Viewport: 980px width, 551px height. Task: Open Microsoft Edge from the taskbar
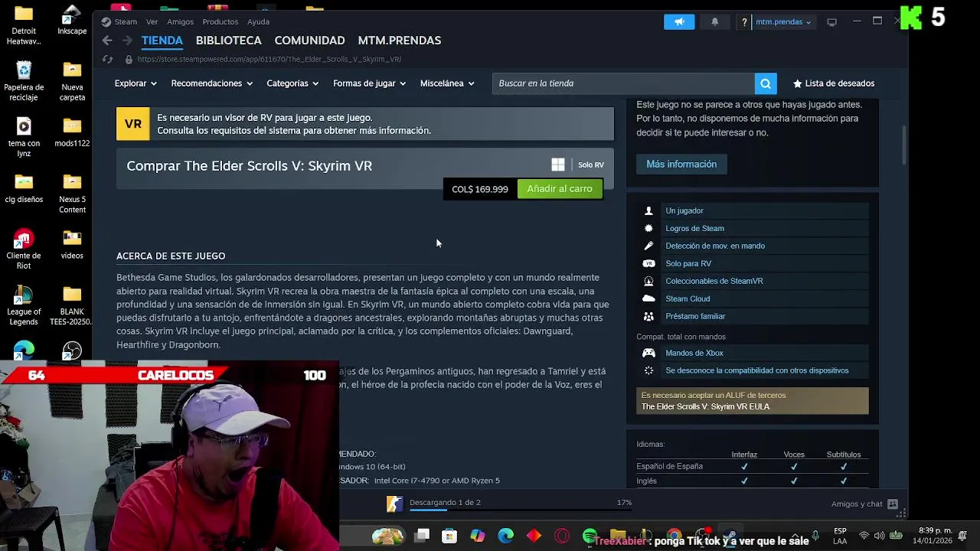[x=505, y=536]
